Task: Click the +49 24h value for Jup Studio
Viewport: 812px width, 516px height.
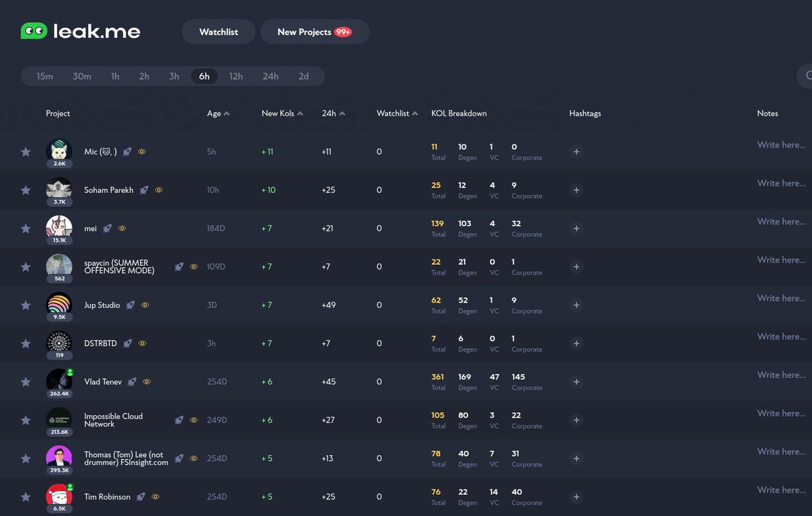Action: pos(329,305)
